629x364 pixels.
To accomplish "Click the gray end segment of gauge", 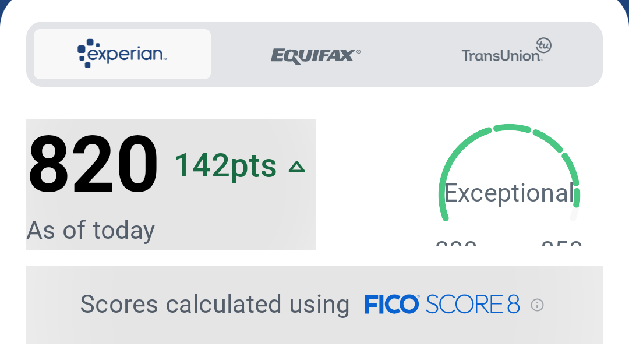I will click(x=574, y=214).
